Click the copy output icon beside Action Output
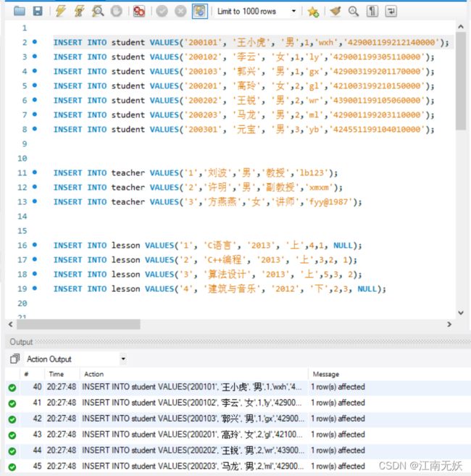 (14, 359)
